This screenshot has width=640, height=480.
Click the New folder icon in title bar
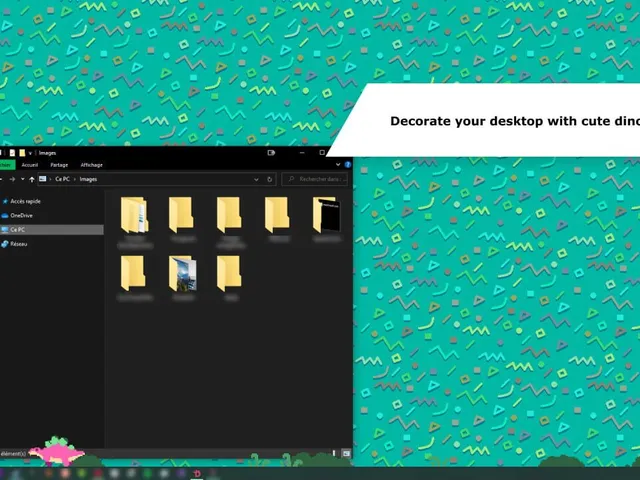[22, 153]
